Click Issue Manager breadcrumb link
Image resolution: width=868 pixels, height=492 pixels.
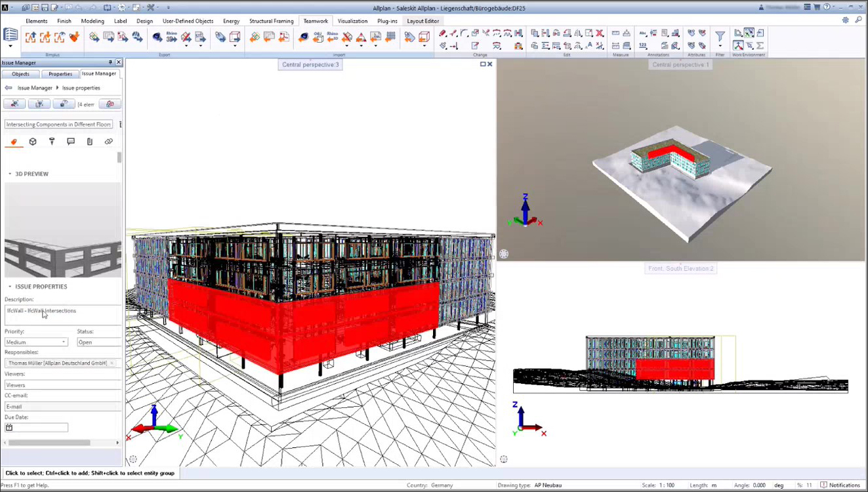point(35,88)
